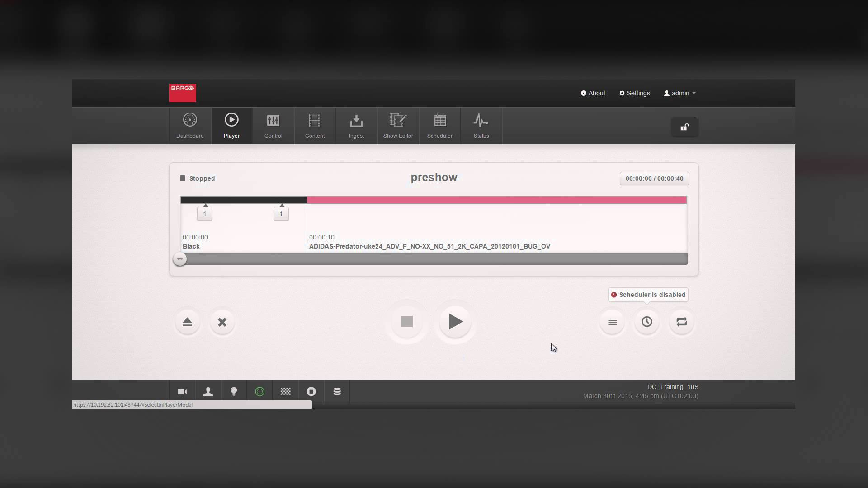Click the video camera projector icon
868x488 pixels.
click(182, 392)
